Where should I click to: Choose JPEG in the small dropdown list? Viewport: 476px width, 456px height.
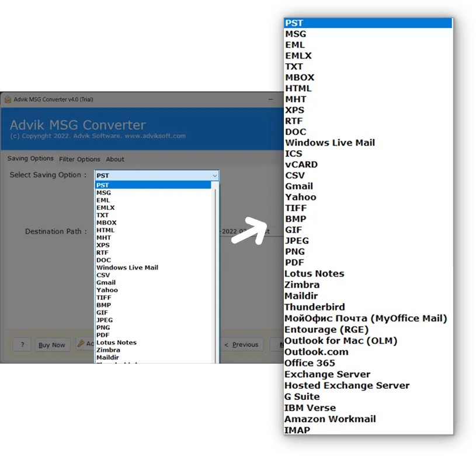[x=105, y=320]
